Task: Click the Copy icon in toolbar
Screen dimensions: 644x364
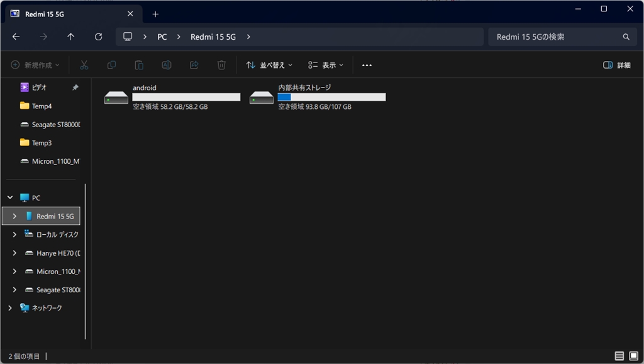Action: (x=111, y=65)
